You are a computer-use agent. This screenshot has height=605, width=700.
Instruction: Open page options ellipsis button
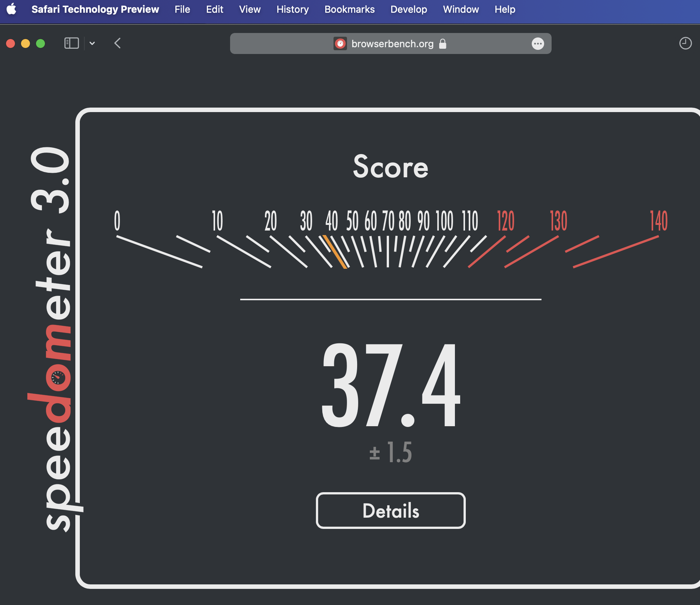point(538,43)
